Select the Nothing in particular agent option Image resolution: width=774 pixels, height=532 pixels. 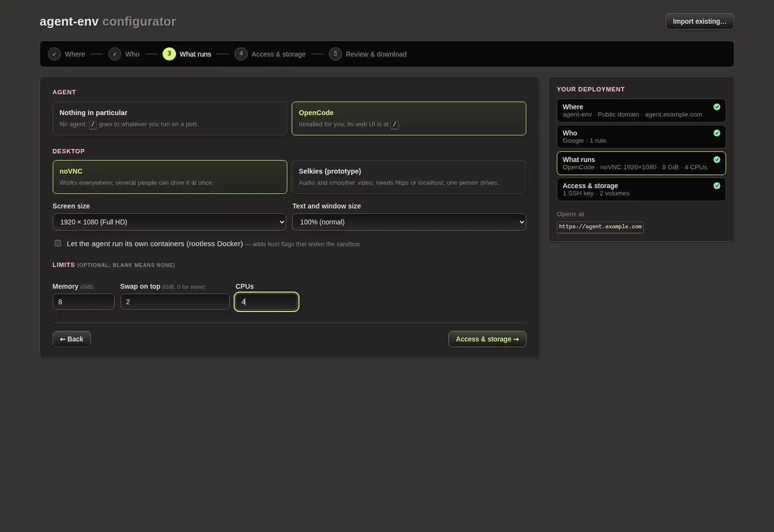click(170, 118)
